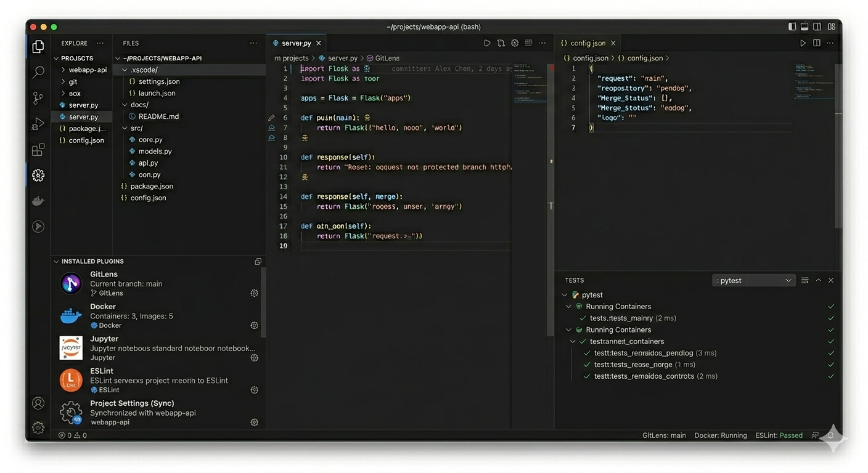
Task: Open the Source Control branch icon
Action: [38, 98]
